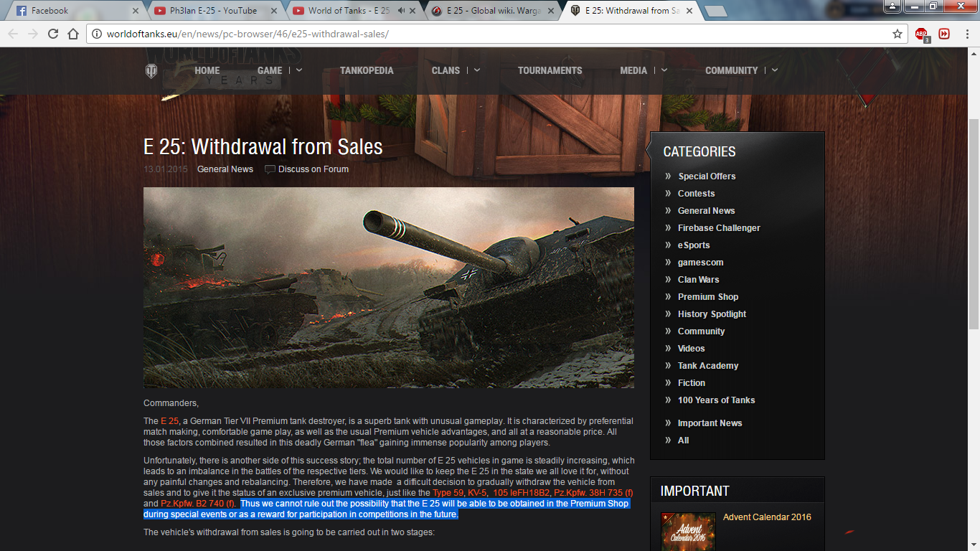Open the General News link under the title

(225, 169)
